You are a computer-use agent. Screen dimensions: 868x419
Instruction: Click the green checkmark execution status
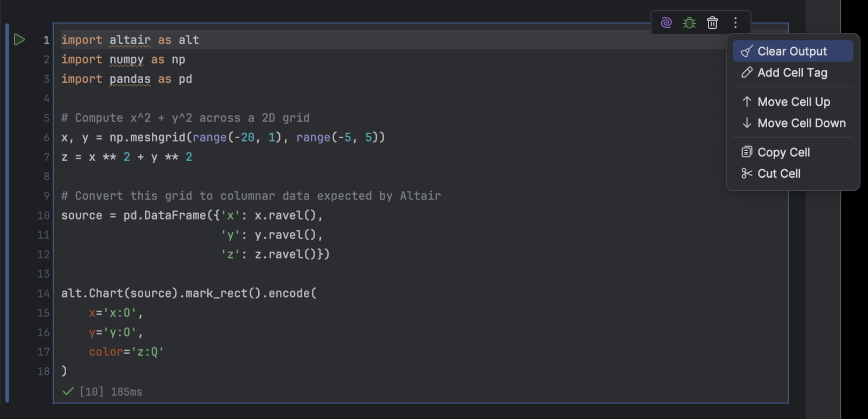[x=68, y=391]
